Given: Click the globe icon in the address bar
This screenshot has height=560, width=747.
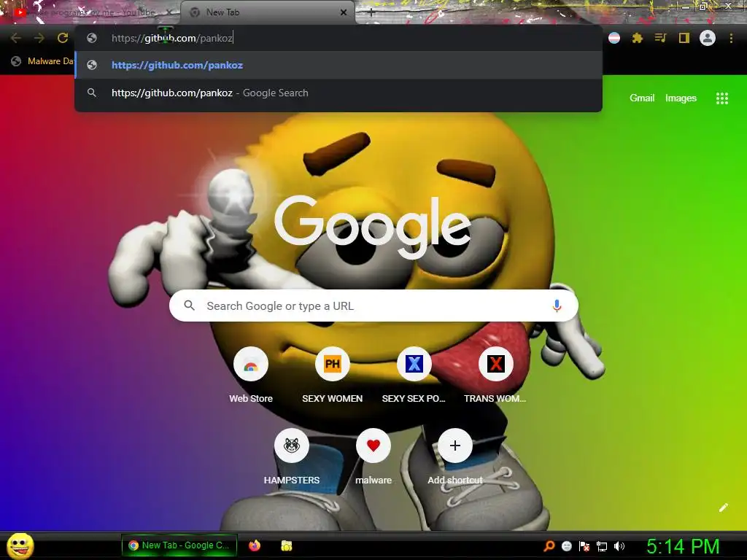Looking at the screenshot, I should pos(92,38).
